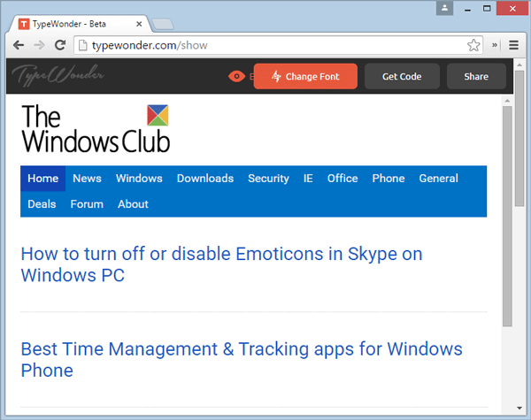Click the address bar URL field
This screenshot has height=420, width=531.
[x=278, y=45]
